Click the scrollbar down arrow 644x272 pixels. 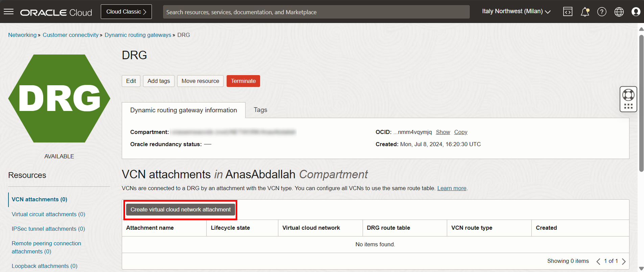(x=641, y=269)
